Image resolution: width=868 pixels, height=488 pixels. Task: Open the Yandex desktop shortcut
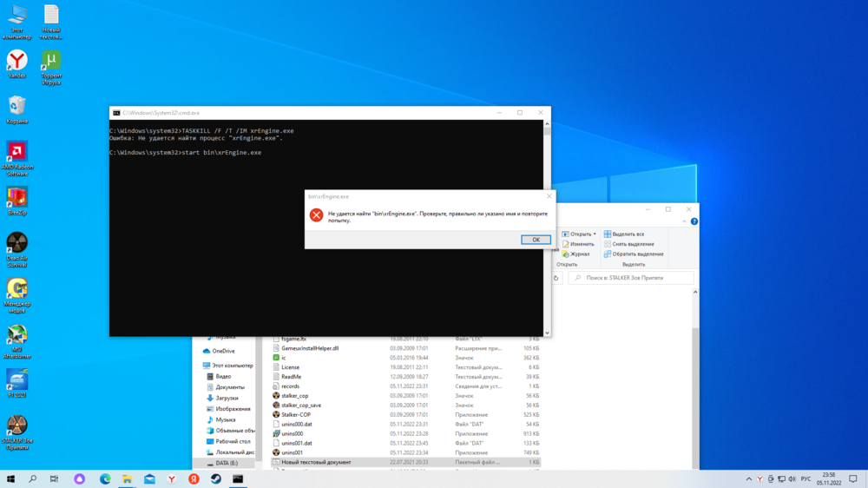pyautogui.click(x=16, y=61)
